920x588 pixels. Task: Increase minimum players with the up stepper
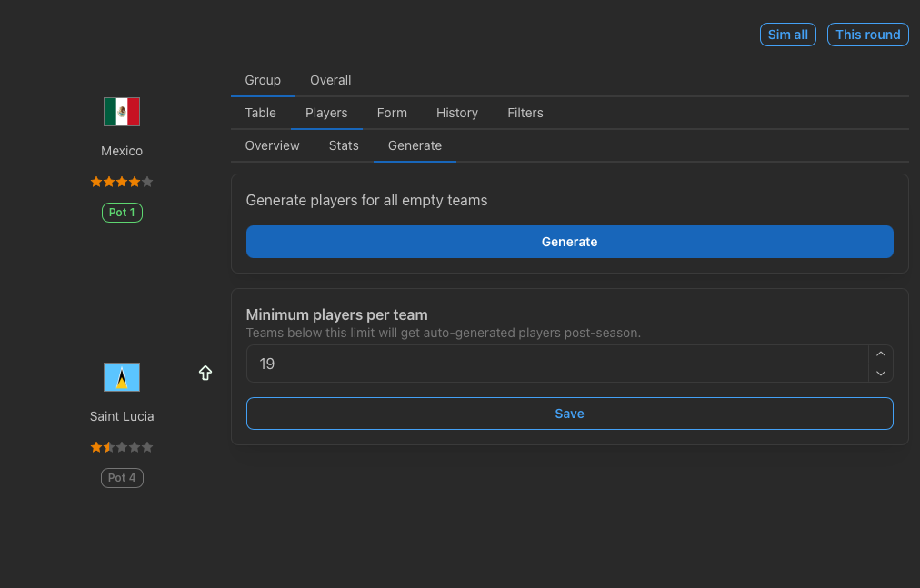(881, 354)
